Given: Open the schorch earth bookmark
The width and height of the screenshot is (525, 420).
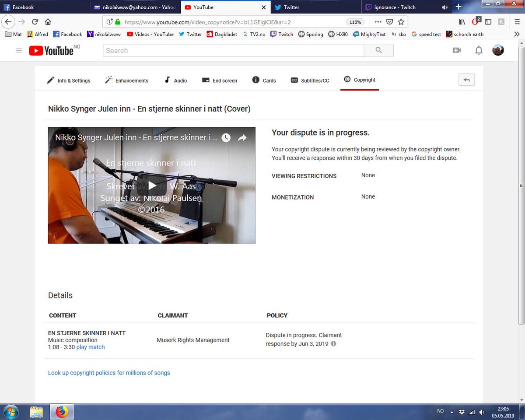Looking at the screenshot, I should 465,34.
